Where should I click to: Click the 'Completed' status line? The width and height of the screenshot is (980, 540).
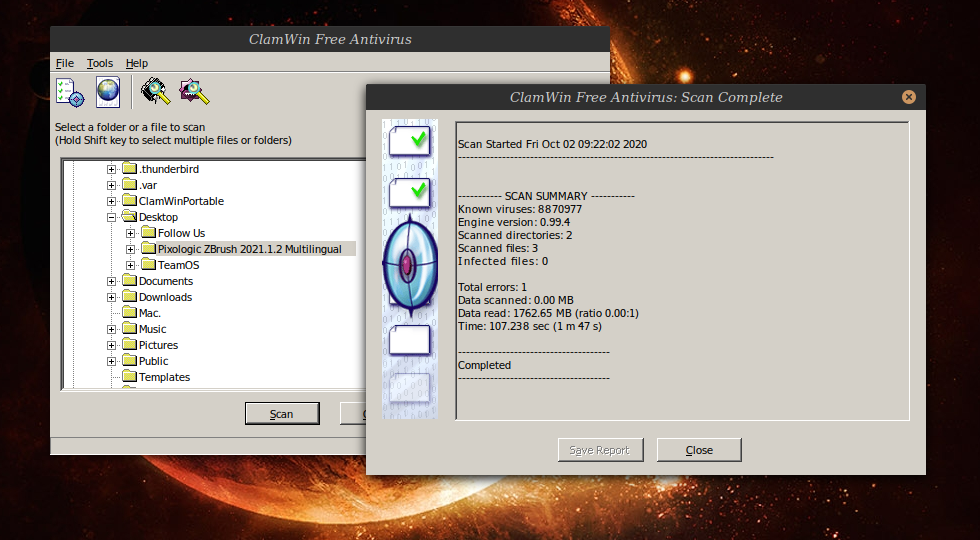(484, 366)
